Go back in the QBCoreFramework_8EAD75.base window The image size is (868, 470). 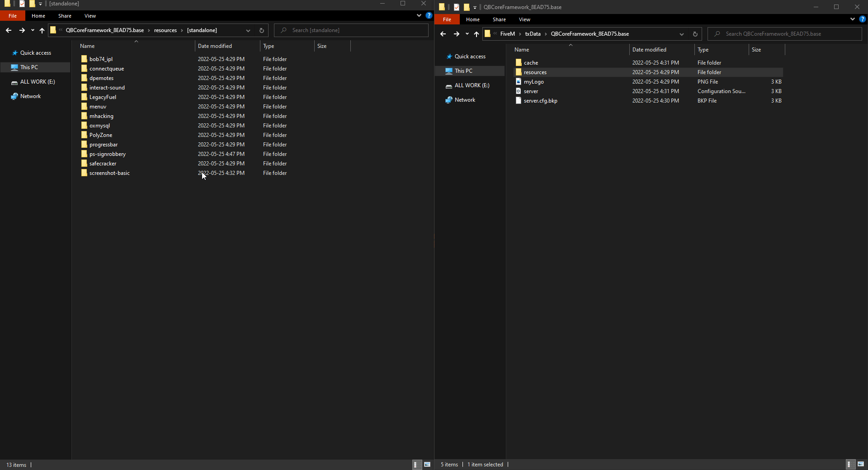coord(443,34)
